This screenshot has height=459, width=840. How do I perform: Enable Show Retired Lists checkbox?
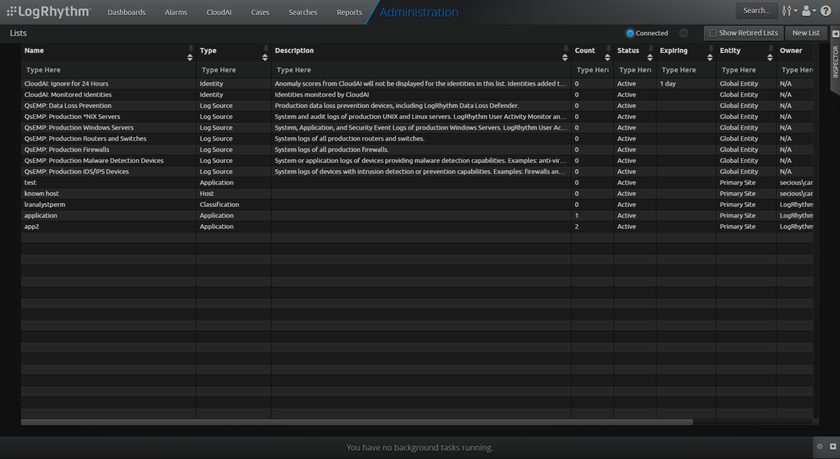(x=713, y=33)
